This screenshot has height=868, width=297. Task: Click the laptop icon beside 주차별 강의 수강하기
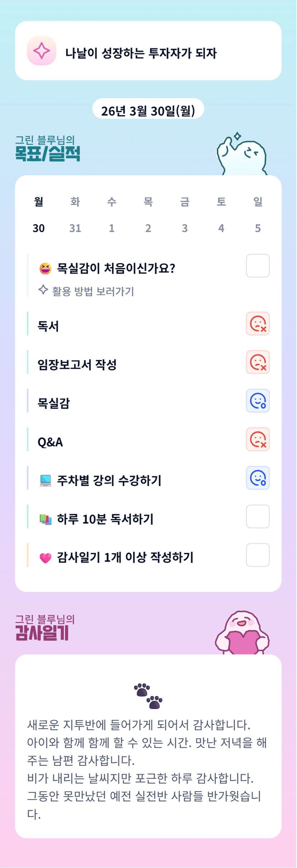pos(46,481)
